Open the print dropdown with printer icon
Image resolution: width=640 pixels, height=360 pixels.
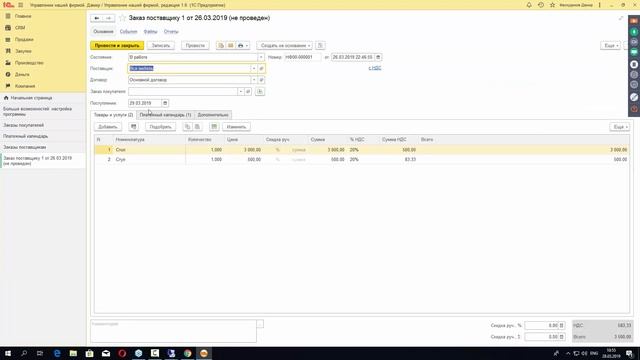click(x=243, y=46)
